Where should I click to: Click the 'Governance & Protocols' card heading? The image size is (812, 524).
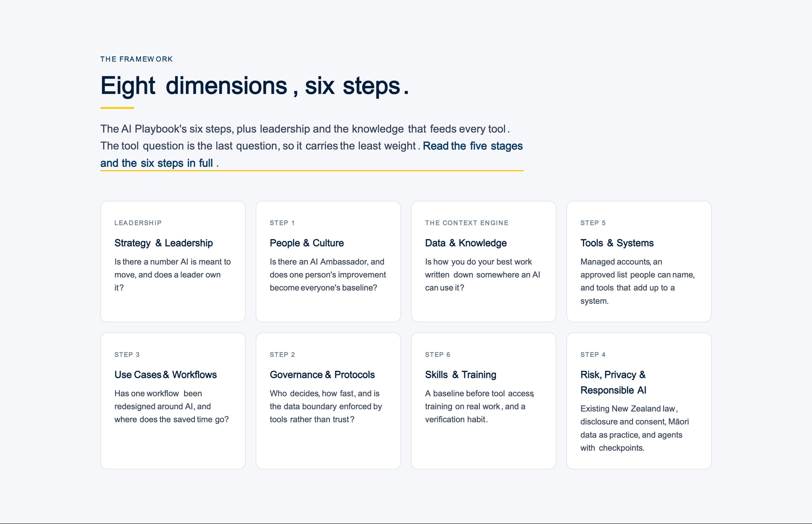(322, 375)
